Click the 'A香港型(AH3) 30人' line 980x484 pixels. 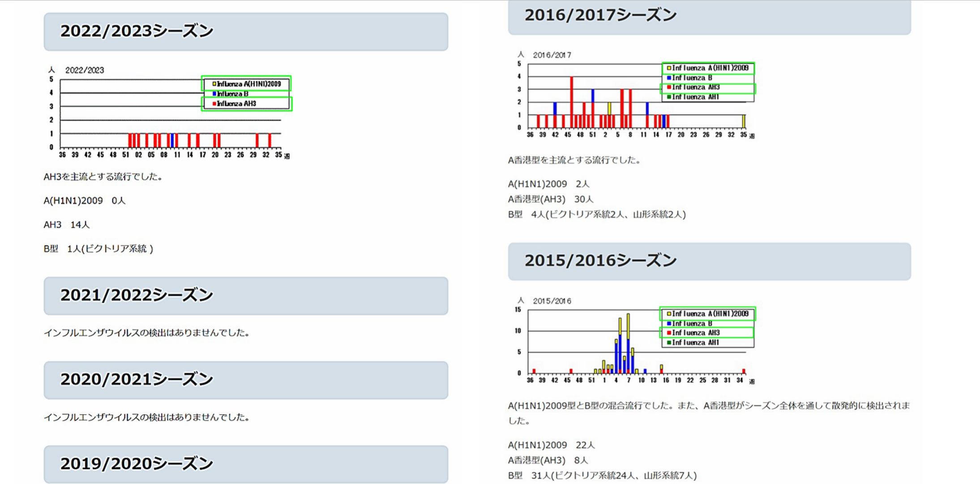coord(551,199)
